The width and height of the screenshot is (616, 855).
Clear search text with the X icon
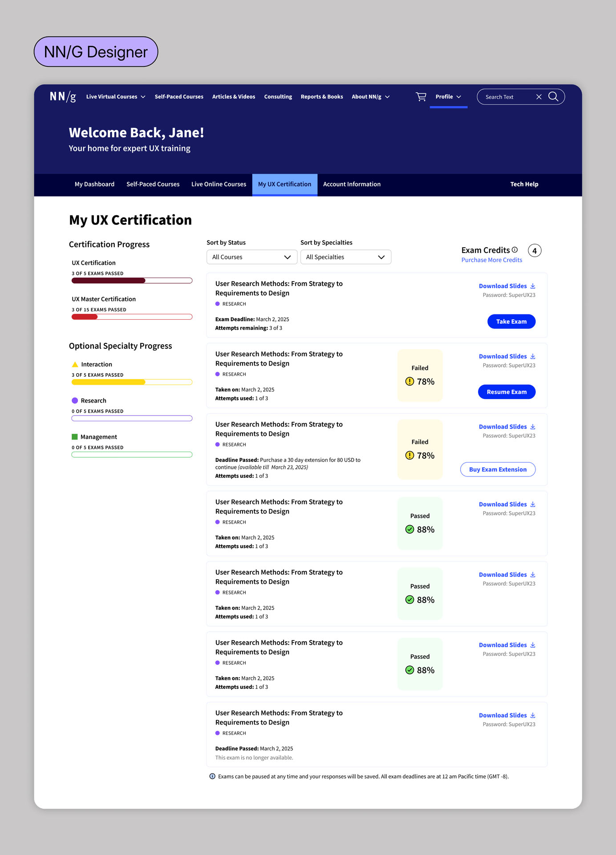point(539,97)
